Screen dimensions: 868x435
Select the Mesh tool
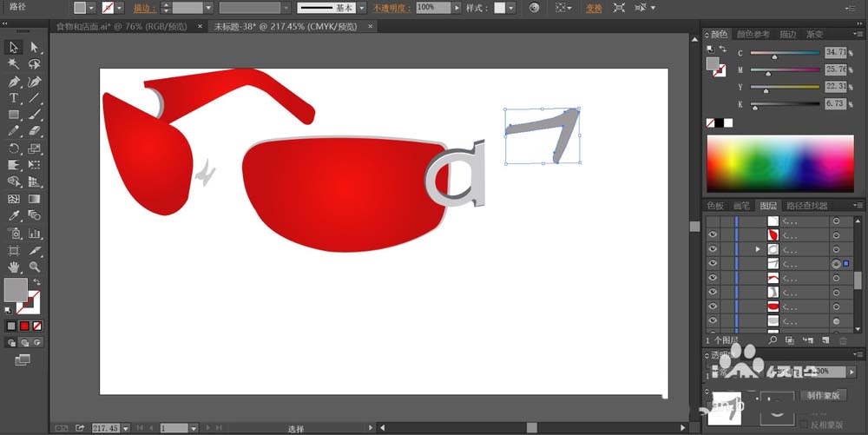[x=14, y=199]
